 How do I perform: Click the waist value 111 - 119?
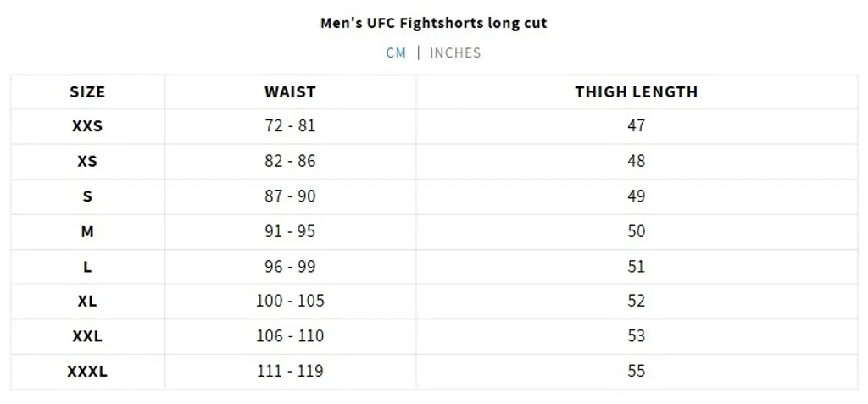point(290,371)
